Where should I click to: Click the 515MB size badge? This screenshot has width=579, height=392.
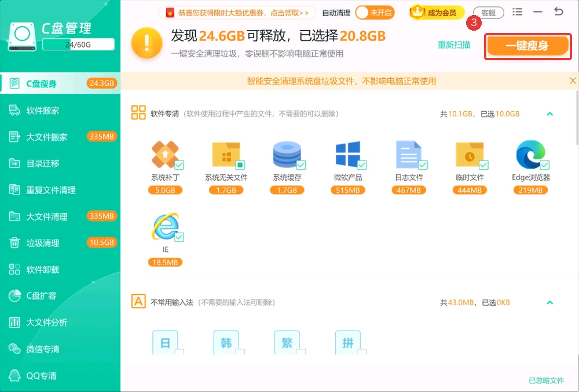[348, 190]
